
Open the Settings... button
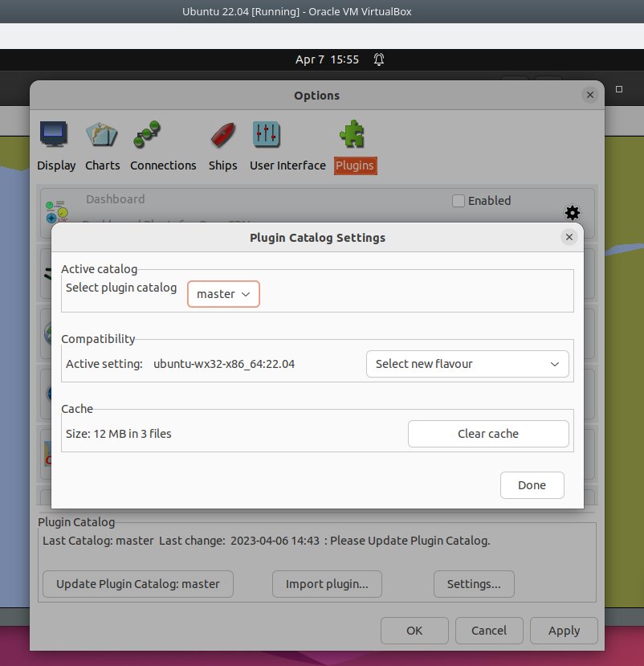point(474,584)
